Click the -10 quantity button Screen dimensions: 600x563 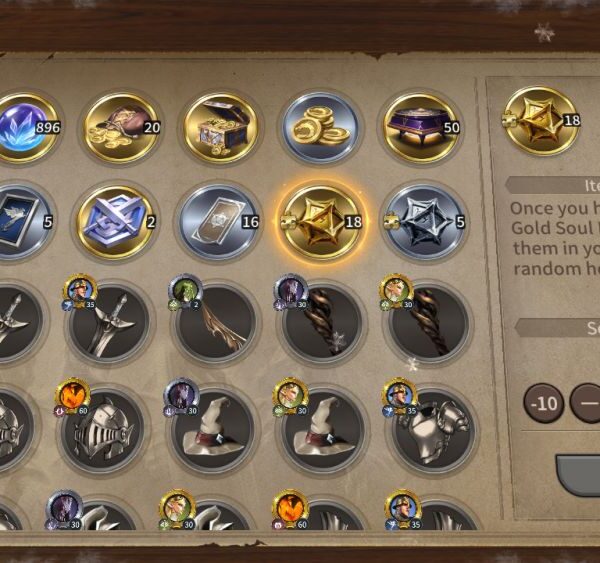tap(544, 403)
